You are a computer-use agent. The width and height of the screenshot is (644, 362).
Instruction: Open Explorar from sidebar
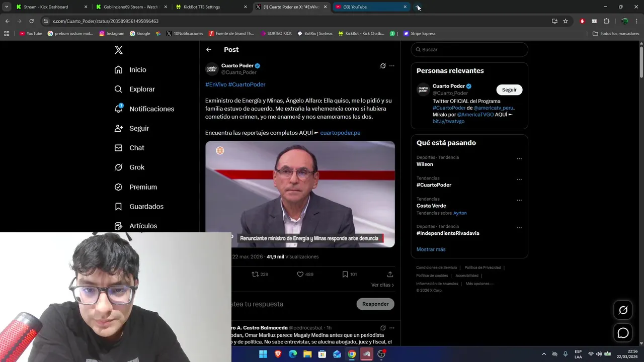click(134, 89)
